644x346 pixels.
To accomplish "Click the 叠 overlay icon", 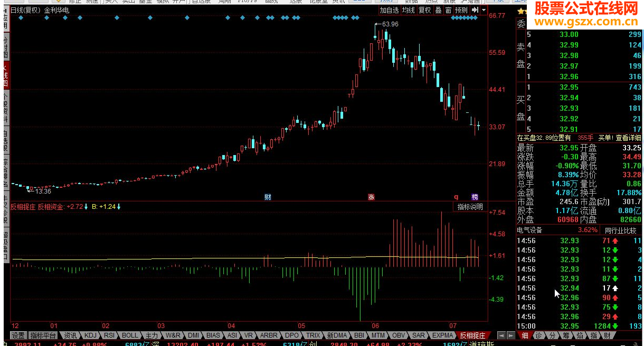I will click(438, 10).
